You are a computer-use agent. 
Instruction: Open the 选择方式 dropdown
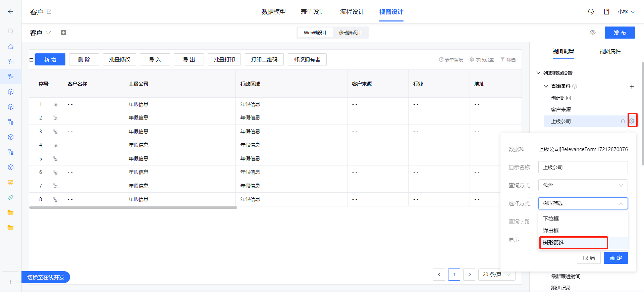(583, 203)
